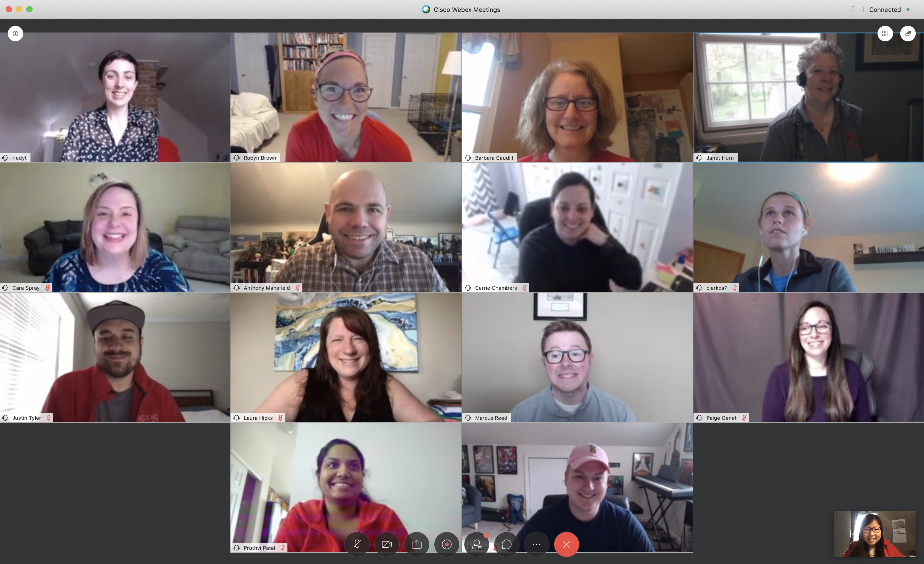Click the grid layout view icon
Viewport: 924px width, 564px height.
click(885, 33)
